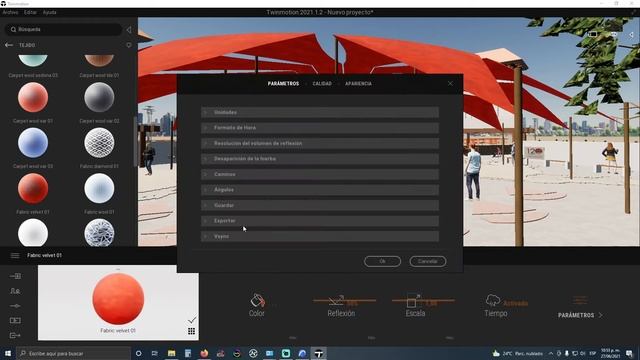Click the favorite heart icon beside TEJIDO
The image size is (640, 360).
point(129,45)
